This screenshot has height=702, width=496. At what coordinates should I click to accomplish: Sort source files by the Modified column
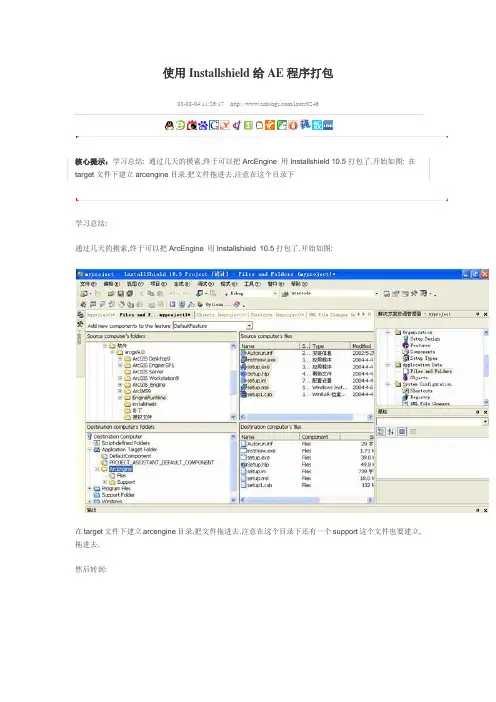[362, 346]
